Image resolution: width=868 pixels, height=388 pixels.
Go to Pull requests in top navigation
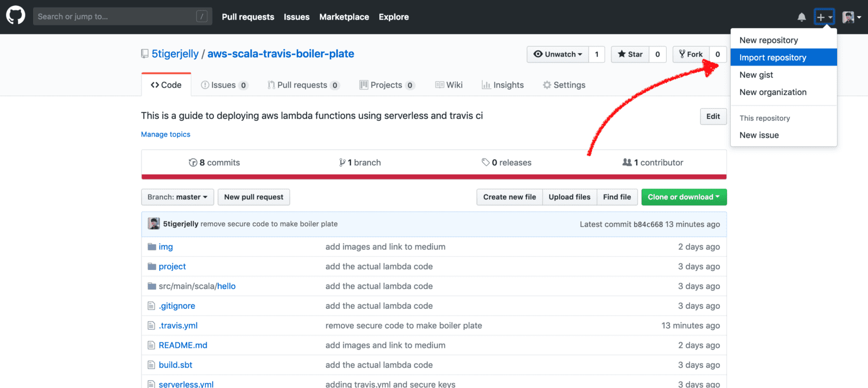click(x=248, y=17)
